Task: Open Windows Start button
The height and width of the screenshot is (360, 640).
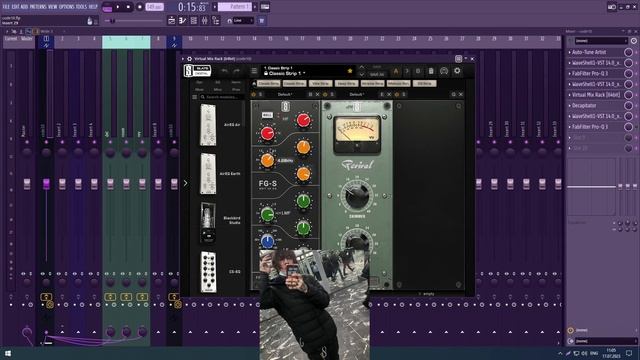Action: tap(8, 353)
